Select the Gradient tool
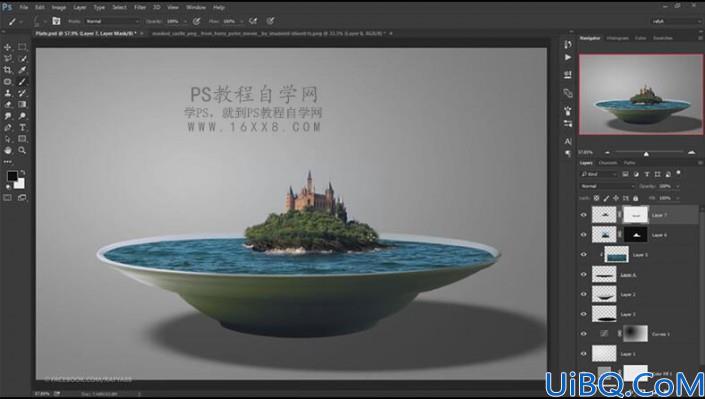 pyautogui.click(x=22, y=104)
